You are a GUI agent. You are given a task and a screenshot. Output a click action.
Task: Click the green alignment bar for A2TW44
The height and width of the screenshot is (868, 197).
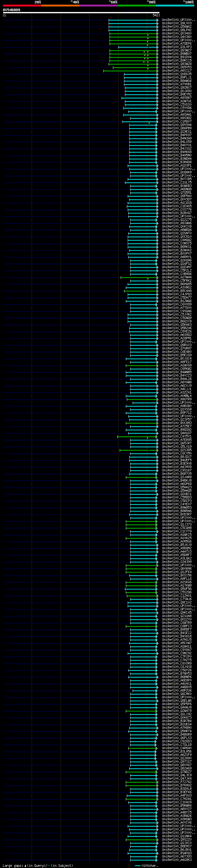click(x=139, y=277)
